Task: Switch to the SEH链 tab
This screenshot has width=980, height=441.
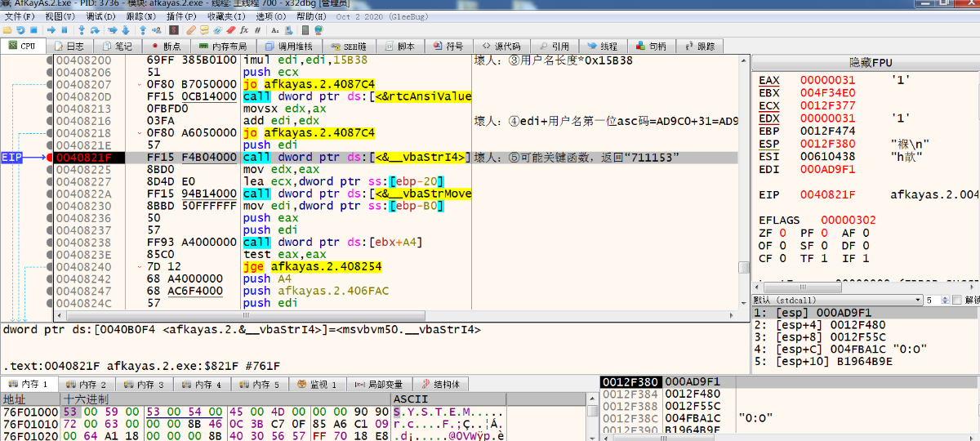Action: [x=348, y=47]
